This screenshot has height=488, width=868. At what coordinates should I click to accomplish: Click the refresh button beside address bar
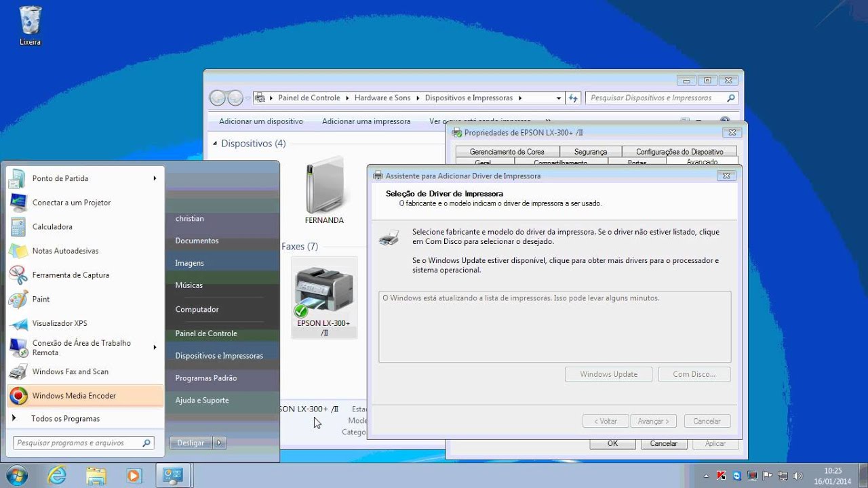point(574,98)
